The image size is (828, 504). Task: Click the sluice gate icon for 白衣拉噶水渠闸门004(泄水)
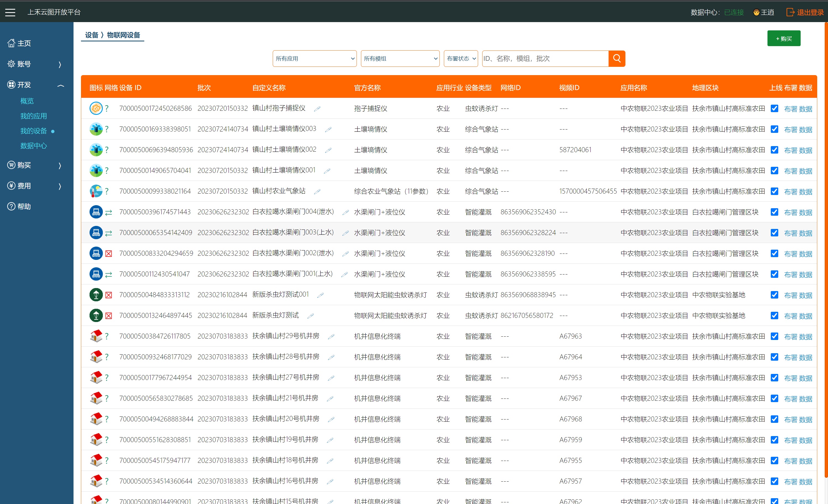pos(96,212)
